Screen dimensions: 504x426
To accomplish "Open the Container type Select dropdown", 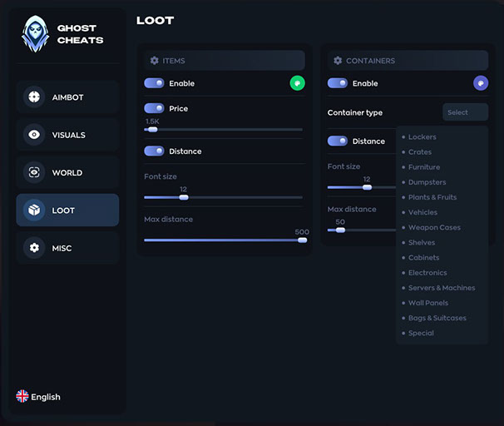I will [x=465, y=112].
